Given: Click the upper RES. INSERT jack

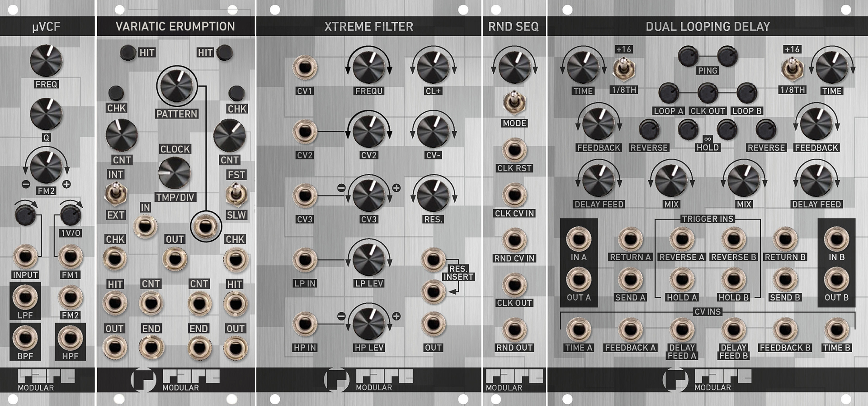Looking at the screenshot, I should click(x=433, y=259).
